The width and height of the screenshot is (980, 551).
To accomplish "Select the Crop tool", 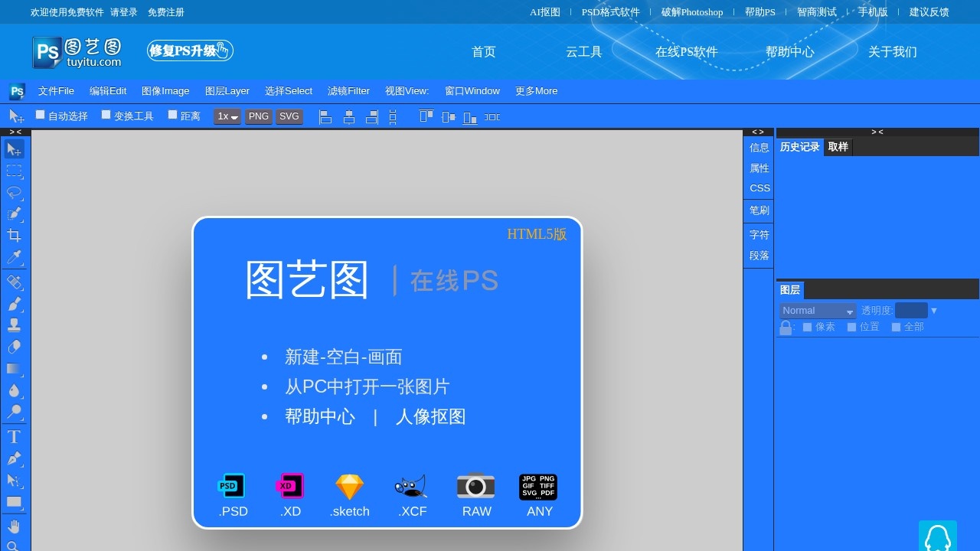I will (x=15, y=235).
